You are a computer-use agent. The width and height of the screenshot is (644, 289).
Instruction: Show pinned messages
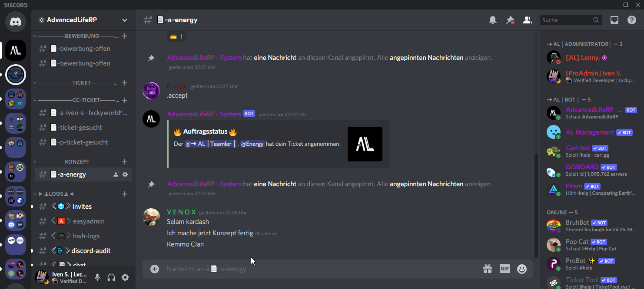coord(510,20)
